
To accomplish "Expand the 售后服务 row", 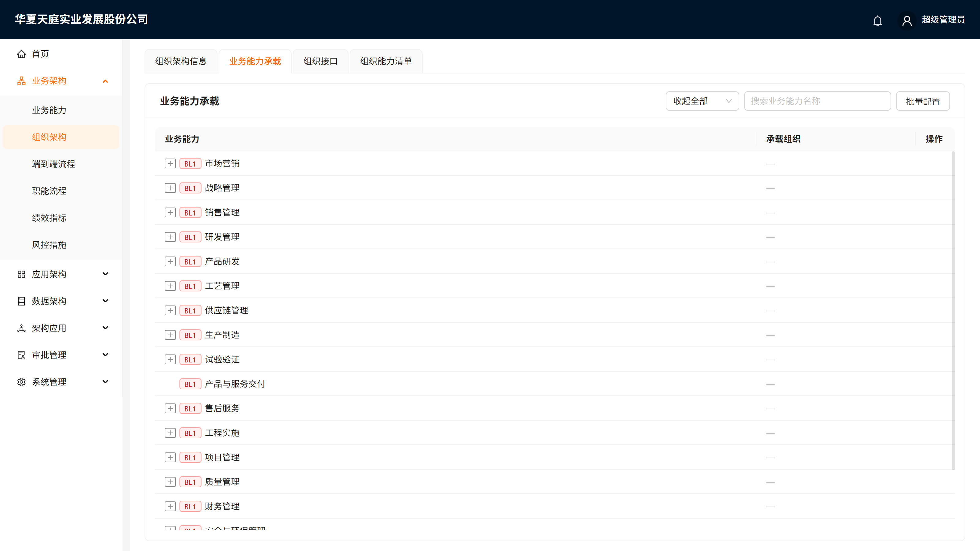I will coord(170,408).
